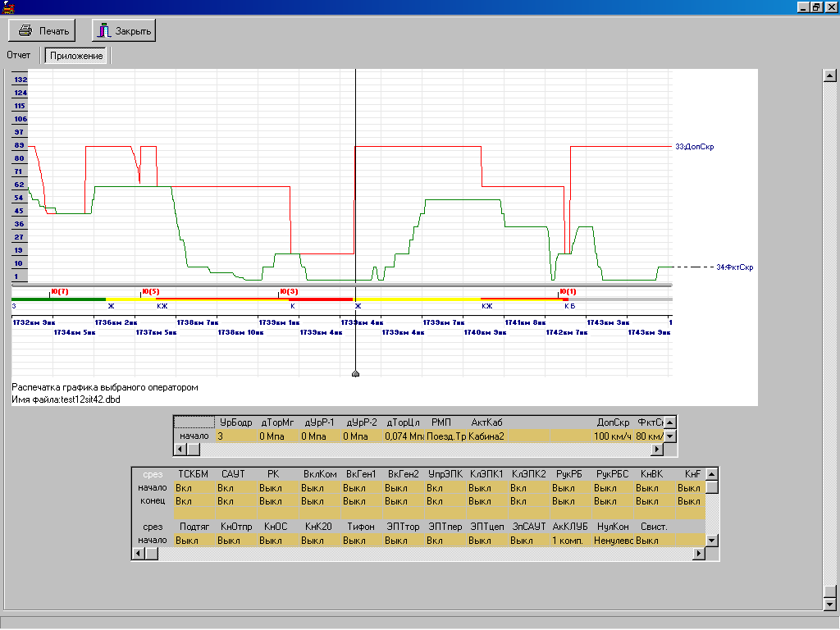The image size is (840, 630).
Task: Click the Ю(1) signal marker on track bar
Action: [x=568, y=292]
